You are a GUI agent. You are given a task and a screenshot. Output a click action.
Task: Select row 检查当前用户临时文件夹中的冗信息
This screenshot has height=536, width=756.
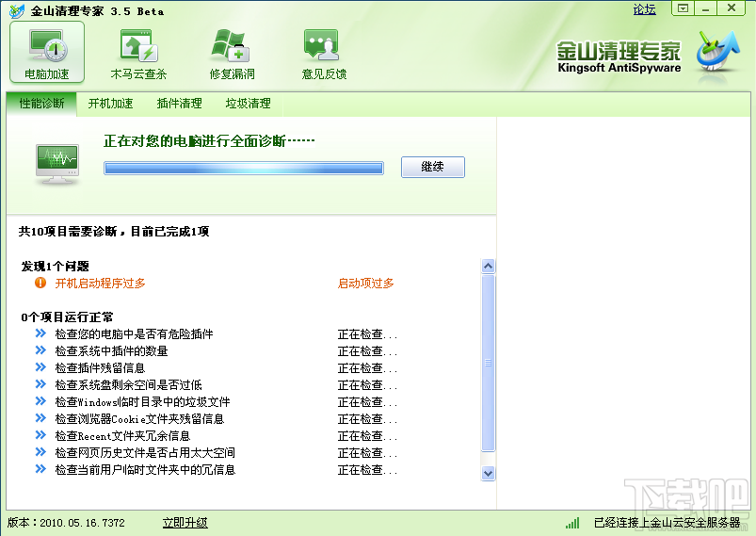point(216,469)
